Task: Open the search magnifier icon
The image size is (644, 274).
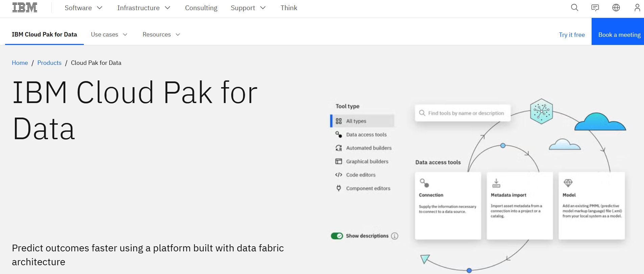Action: tap(574, 7)
